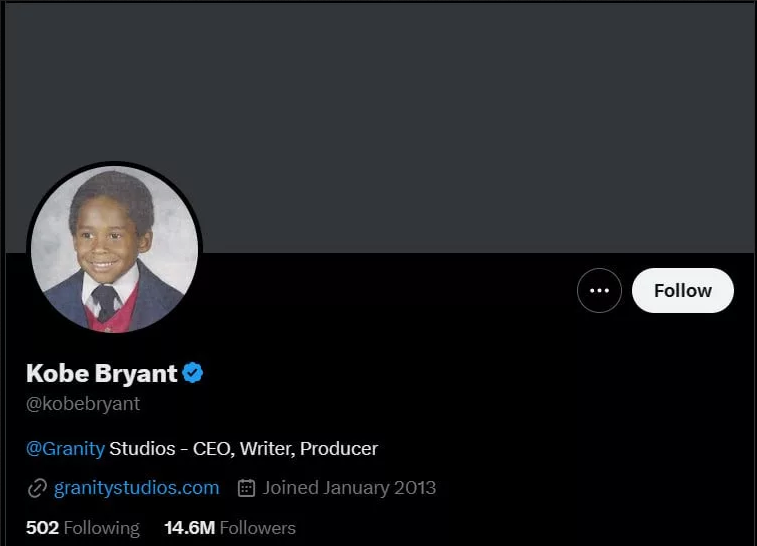Click the chain link icon
Screen dimensions: 757x546
pos(37,488)
